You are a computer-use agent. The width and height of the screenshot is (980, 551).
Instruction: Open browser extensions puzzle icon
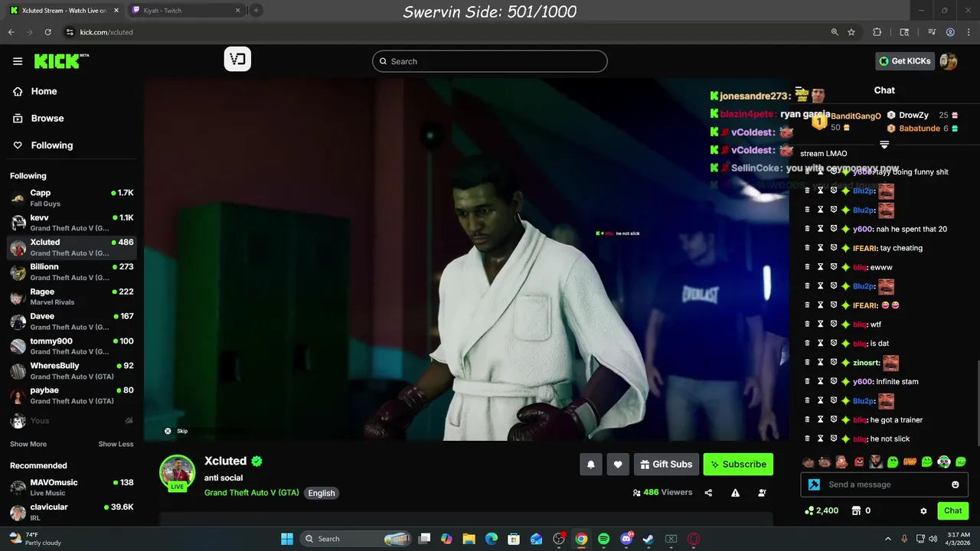click(877, 32)
